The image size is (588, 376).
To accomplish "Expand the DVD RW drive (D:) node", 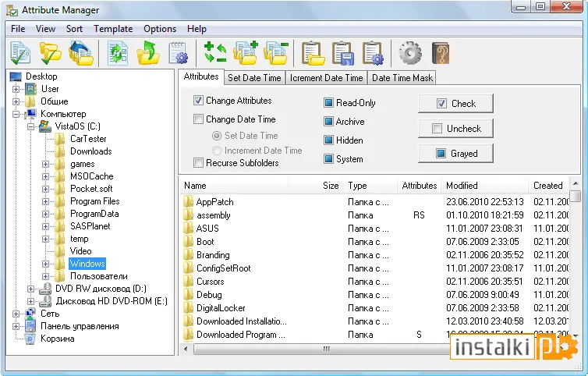I will 30,289.
